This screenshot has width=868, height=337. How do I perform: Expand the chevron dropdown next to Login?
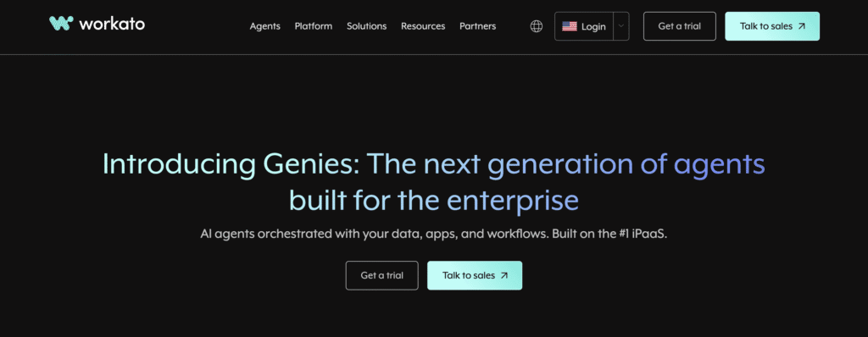621,26
